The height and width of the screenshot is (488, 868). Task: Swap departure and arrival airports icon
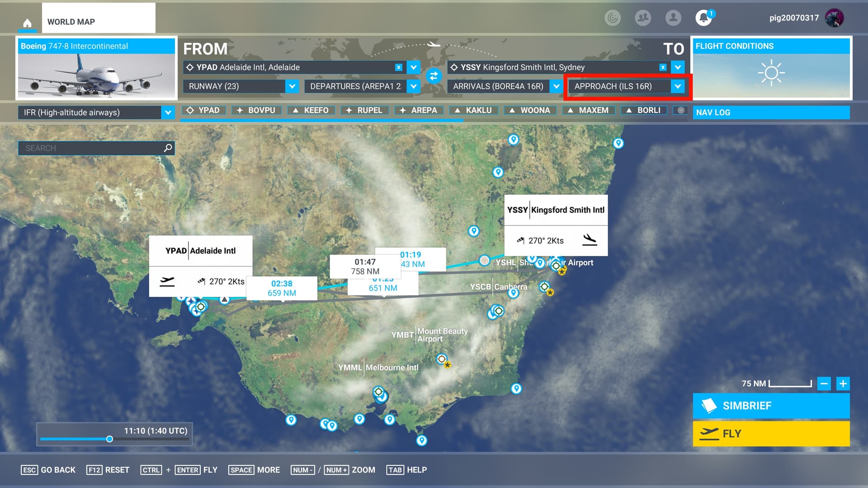click(434, 76)
